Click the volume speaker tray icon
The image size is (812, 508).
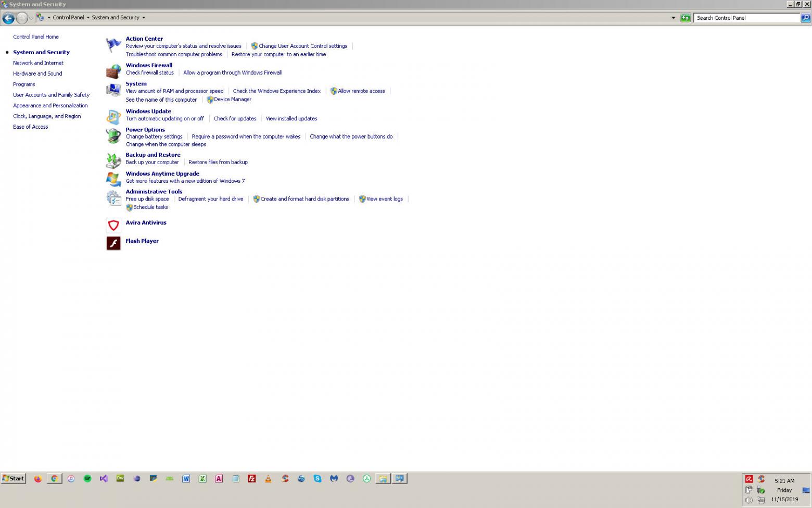click(x=749, y=500)
